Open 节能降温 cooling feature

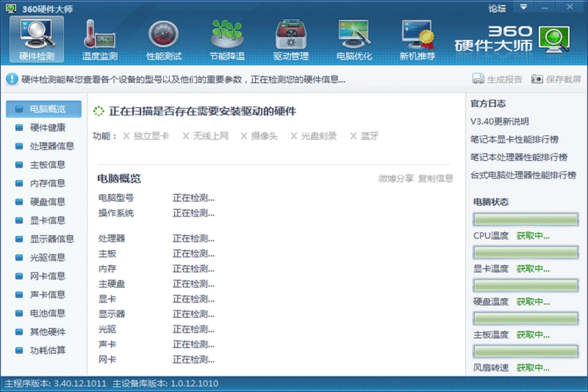point(226,38)
